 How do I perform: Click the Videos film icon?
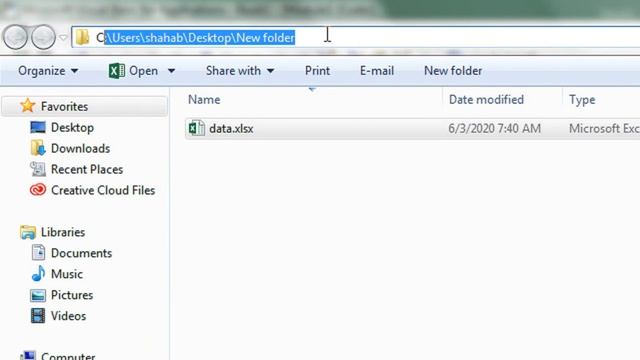click(x=38, y=316)
